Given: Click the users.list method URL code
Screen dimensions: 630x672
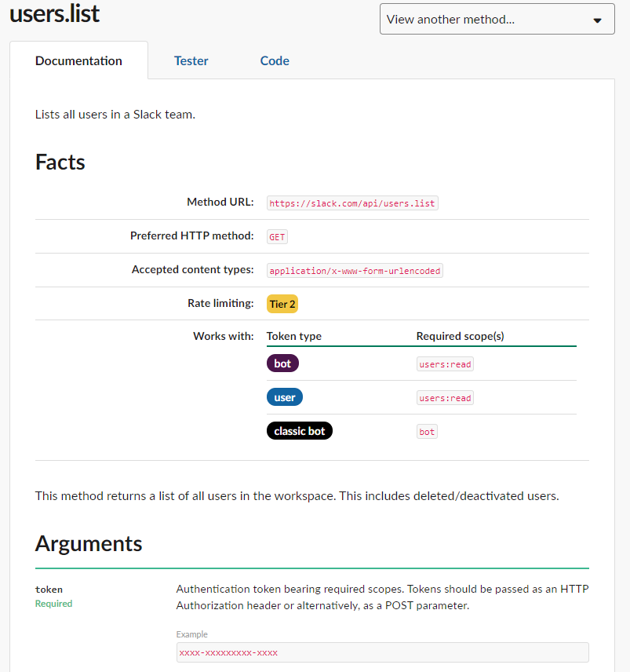Looking at the screenshot, I should (x=352, y=203).
